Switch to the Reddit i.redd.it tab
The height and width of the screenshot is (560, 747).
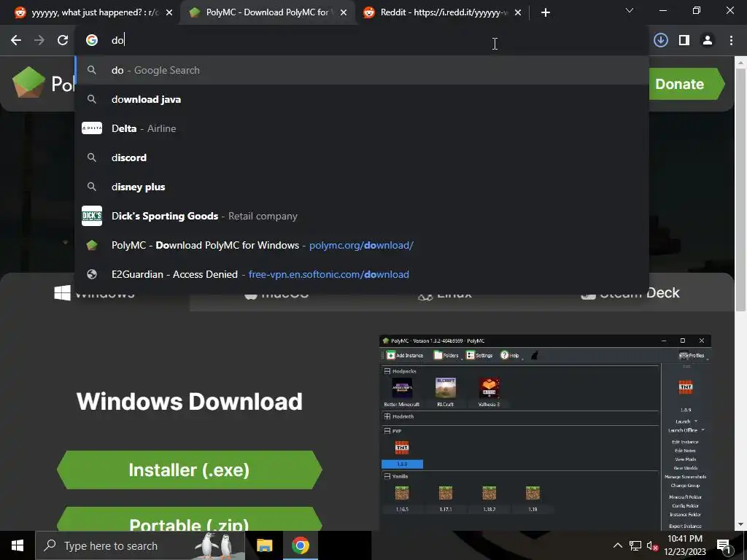click(x=441, y=13)
